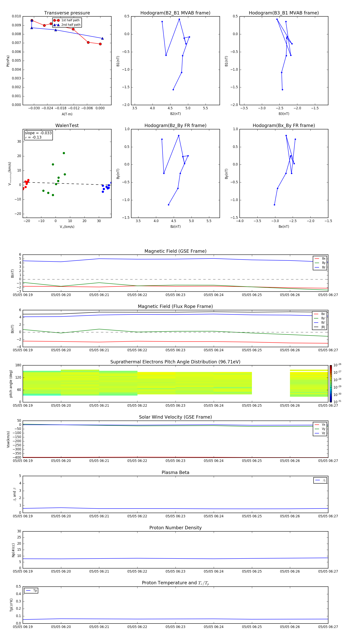The width and height of the screenshot is (351, 644).
Task: Click the 'pitch angle (deg)' y-axis label
Action: click(11, 384)
